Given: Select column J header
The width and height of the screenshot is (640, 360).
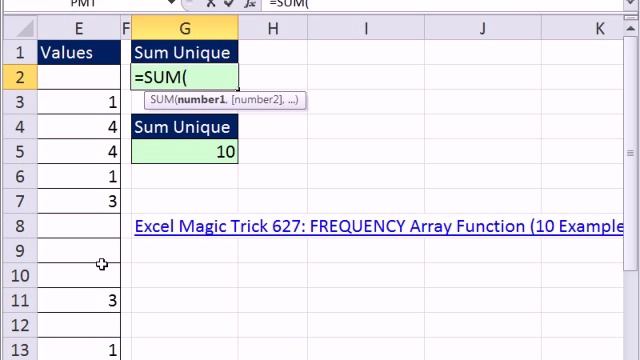Looking at the screenshot, I should (x=483, y=28).
